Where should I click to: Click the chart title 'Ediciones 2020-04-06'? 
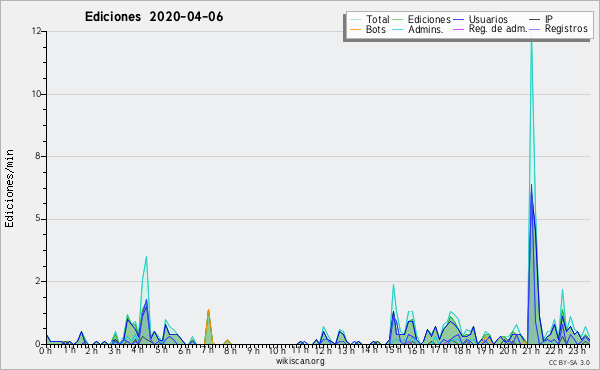point(154,17)
